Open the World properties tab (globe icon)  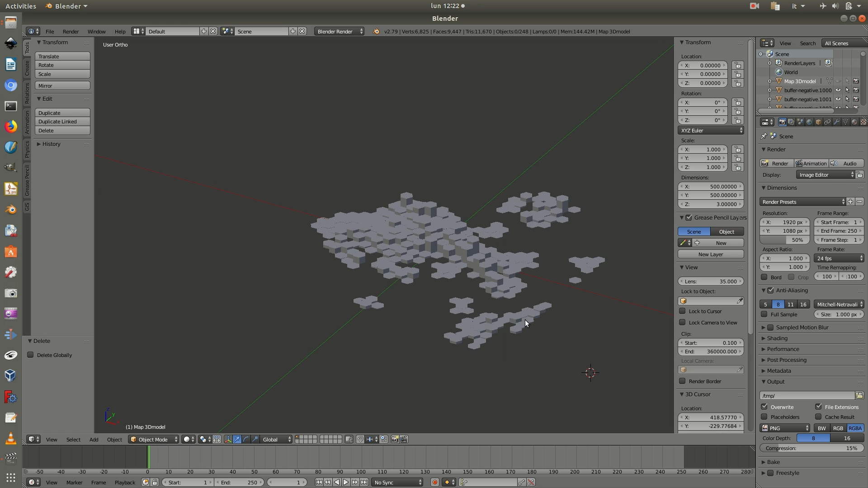point(809,122)
